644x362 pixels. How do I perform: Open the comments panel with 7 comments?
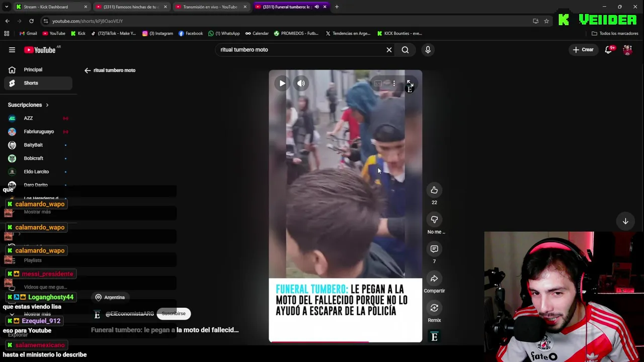click(434, 249)
